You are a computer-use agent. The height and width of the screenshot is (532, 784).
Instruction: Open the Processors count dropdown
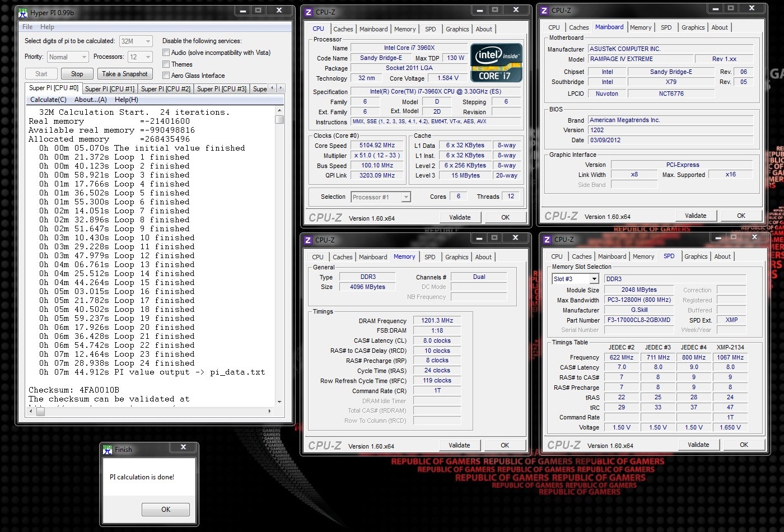point(140,57)
